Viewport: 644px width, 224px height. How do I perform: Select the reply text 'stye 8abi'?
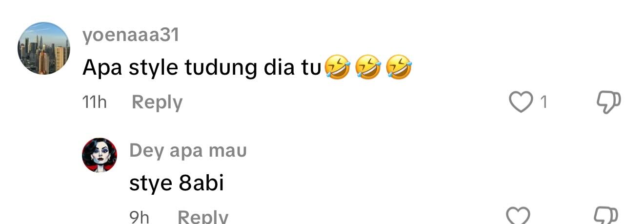[x=177, y=183]
